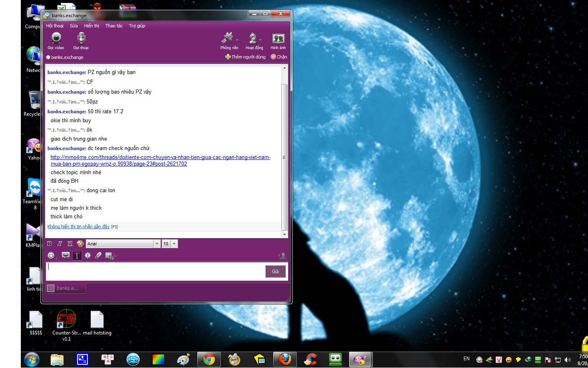
Task: Open Paint from the taskbar
Action: [x=183, y=360]
